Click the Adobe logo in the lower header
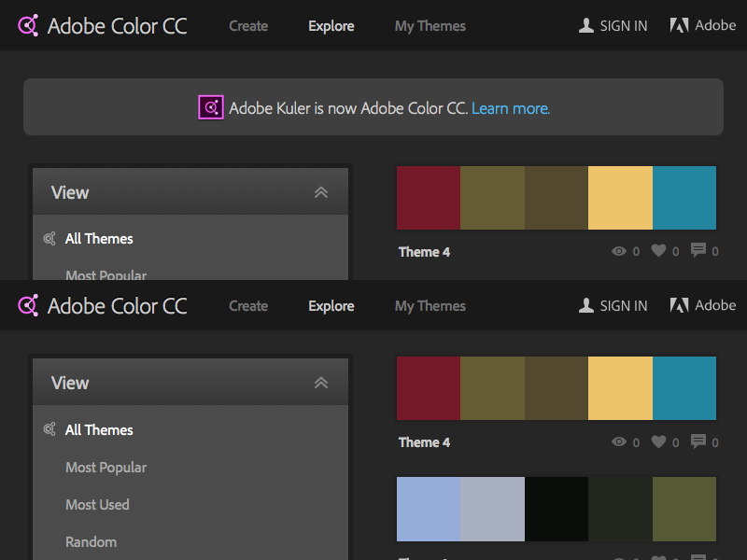This screenshot has width=747, height=560. [x=680, y=305]
